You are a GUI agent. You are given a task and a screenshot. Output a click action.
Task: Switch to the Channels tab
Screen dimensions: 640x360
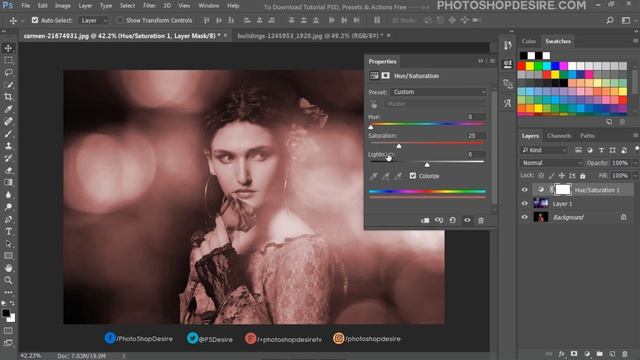point(559,136)
